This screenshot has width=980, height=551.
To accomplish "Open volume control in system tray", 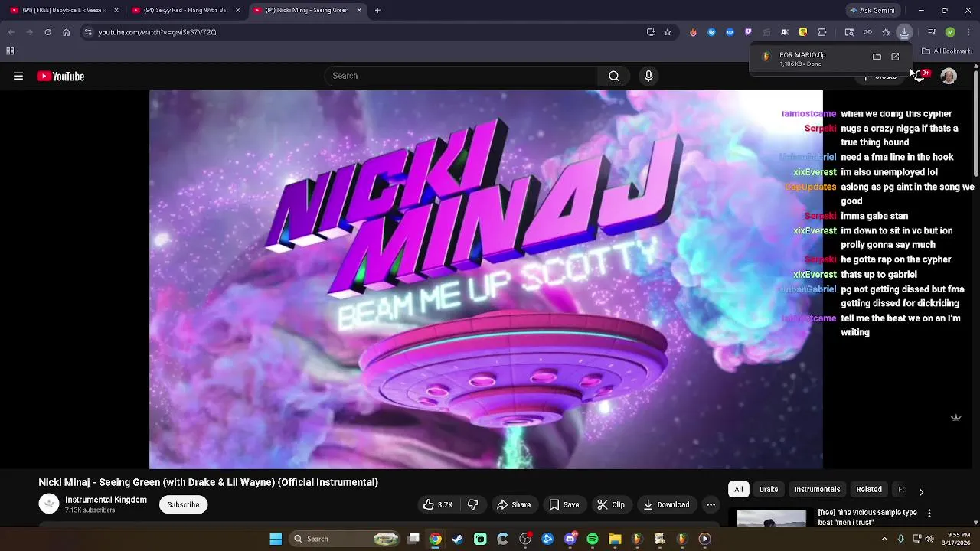I will tap(929, 539).
